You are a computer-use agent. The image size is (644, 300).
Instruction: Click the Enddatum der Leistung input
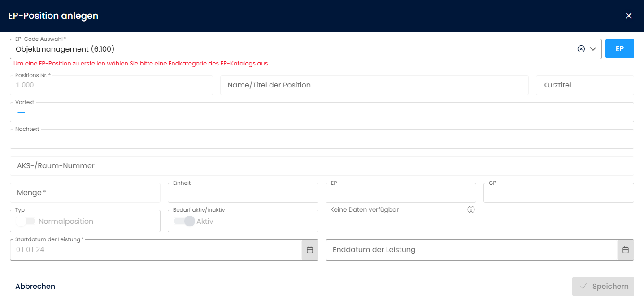point(471,250)
